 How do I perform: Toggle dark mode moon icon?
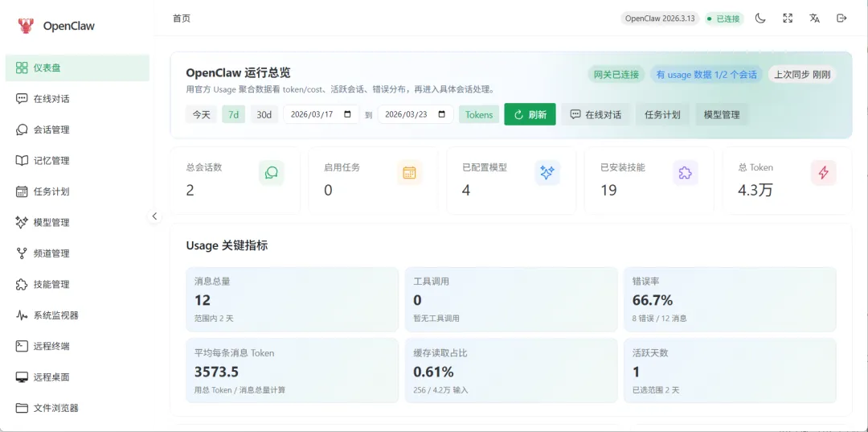(760, 19)
